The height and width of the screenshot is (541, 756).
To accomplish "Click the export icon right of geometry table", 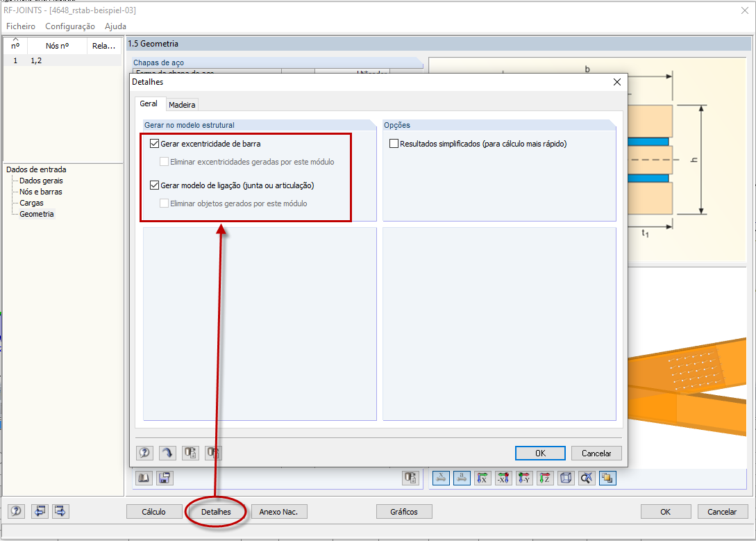I will click(411, 478).
